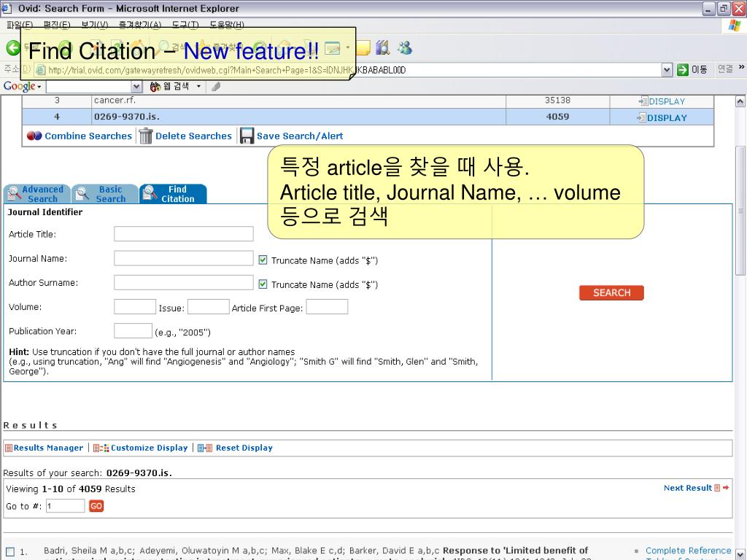Open the 즐겨찾기(A) menu
The width and height of the screenshot is (747, 560).
coord(140,26)
